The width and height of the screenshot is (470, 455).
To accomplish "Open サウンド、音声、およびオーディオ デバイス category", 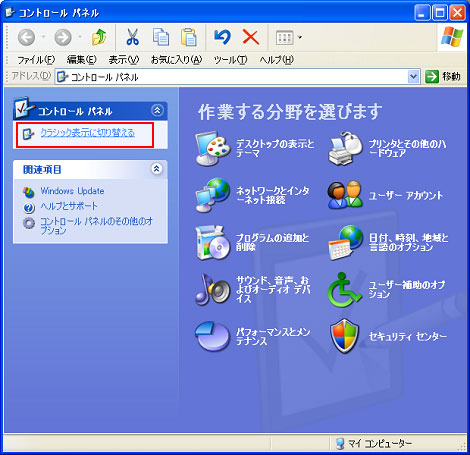I will point(273,289).
